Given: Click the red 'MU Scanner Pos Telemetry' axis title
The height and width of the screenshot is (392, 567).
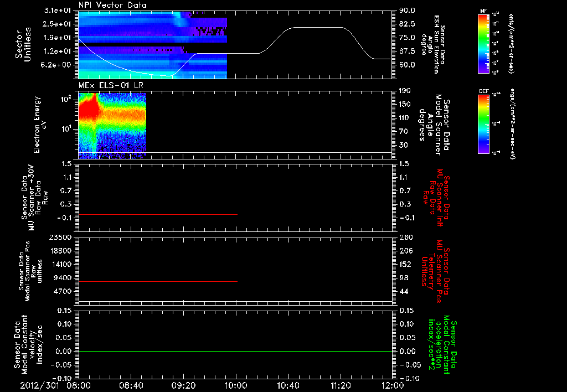Looking at the screenshot, I should 436,271.
